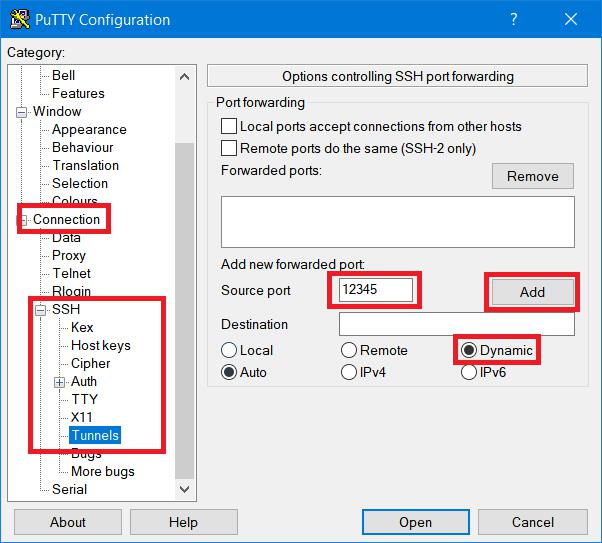Open the Telnet settings
The width and height of the screenshot is (602, 543).
[71, 273]
